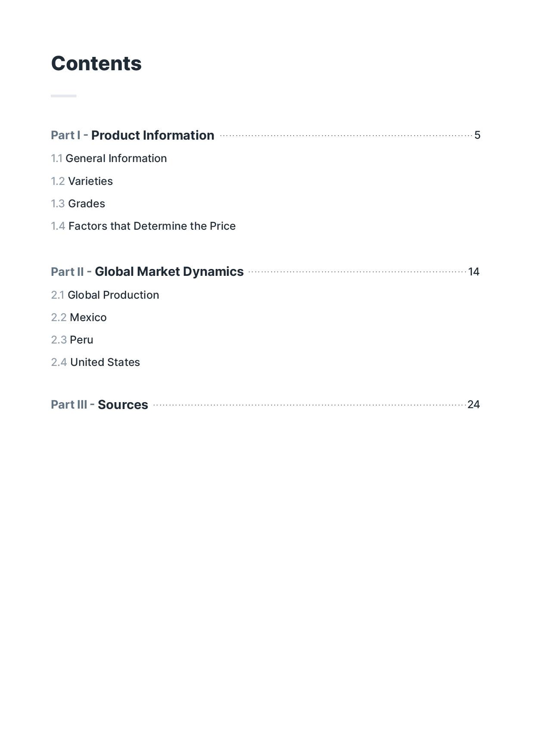Jump to 2.3 Peru subsection
The height and width of the screenshot is (756, 534).
[x=72, y=340]
